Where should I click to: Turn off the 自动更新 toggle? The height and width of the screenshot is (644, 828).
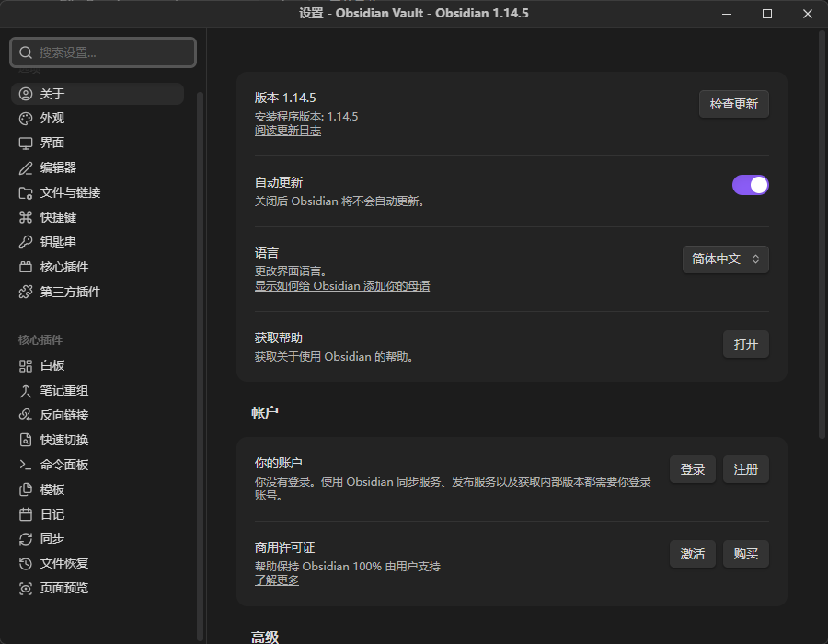point(750,185)
